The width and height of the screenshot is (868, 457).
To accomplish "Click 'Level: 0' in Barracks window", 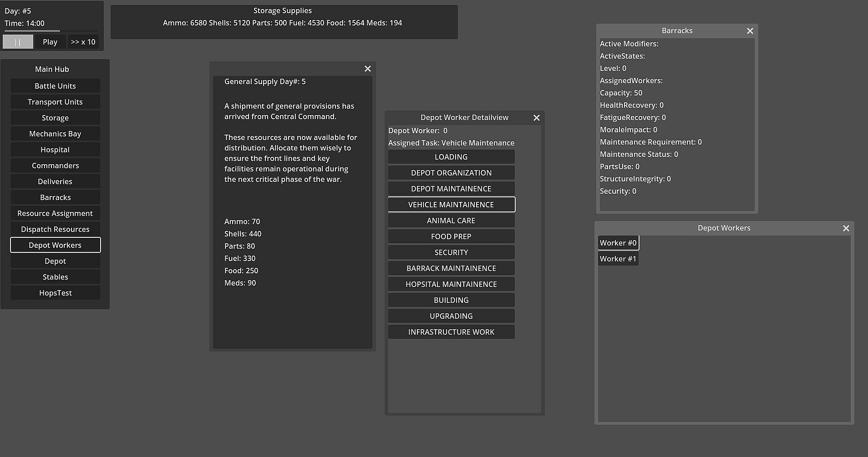I will (613, 68).
